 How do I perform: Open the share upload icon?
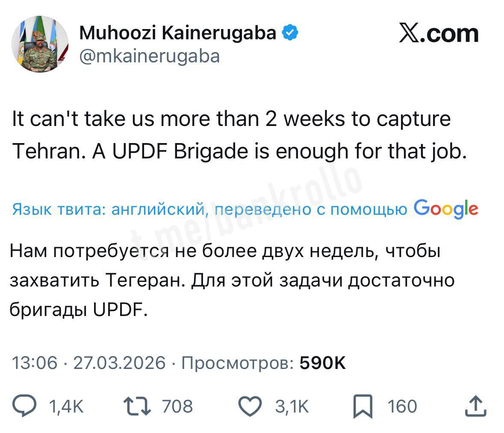476,406
